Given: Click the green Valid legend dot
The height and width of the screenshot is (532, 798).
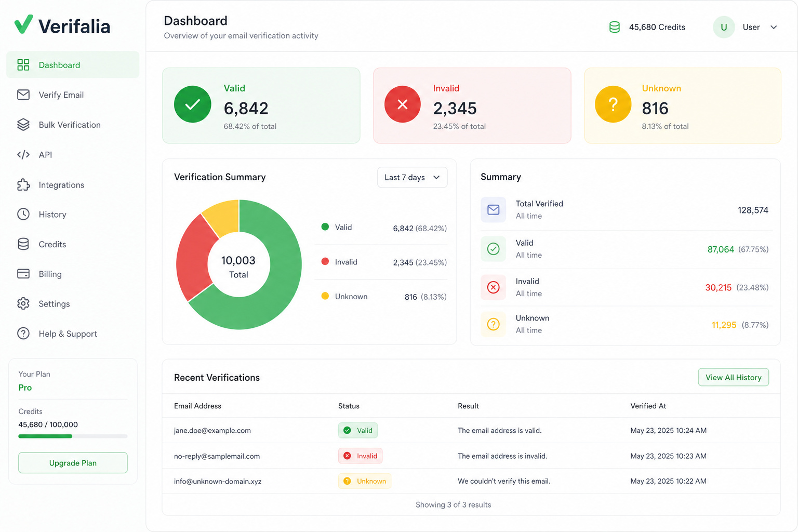Looking at the screenshot, I should pos(325,227).
